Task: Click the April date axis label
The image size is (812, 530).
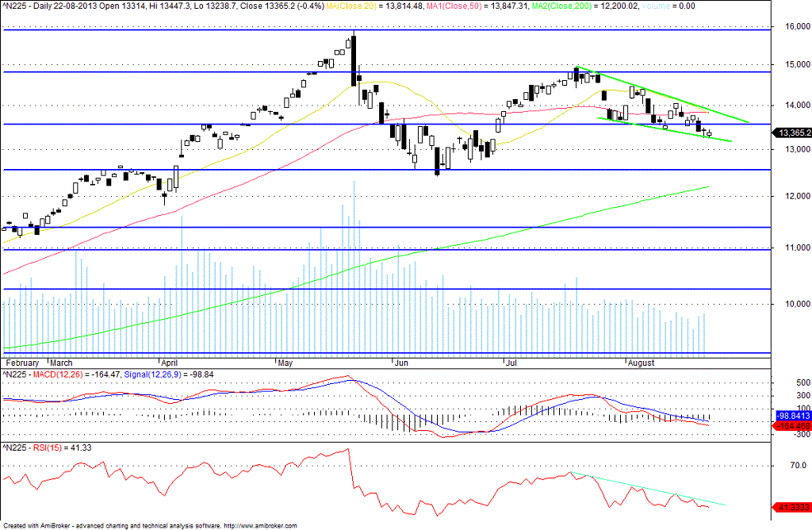Action: pyautogui.click(x=170, y=363)
